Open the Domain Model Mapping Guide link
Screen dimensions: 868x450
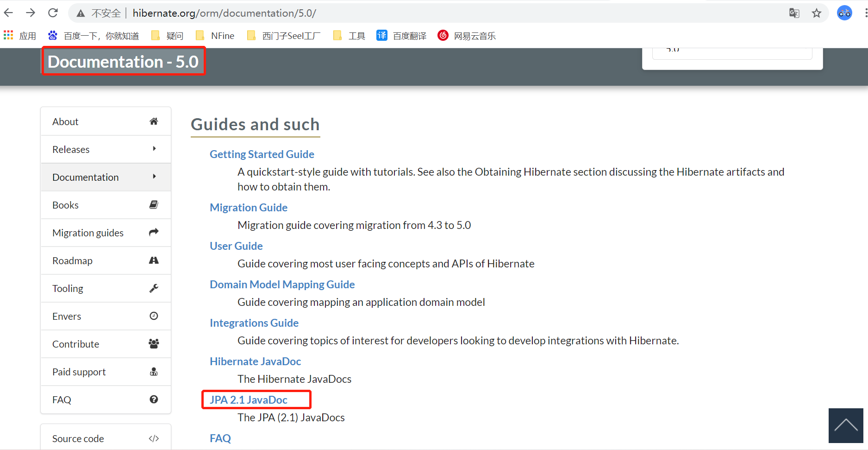coord(282,285)
